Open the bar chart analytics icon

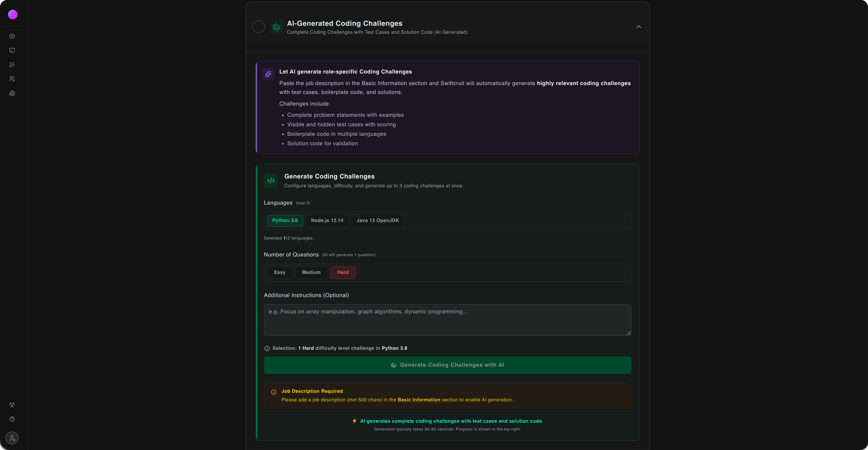pos(12,93)
